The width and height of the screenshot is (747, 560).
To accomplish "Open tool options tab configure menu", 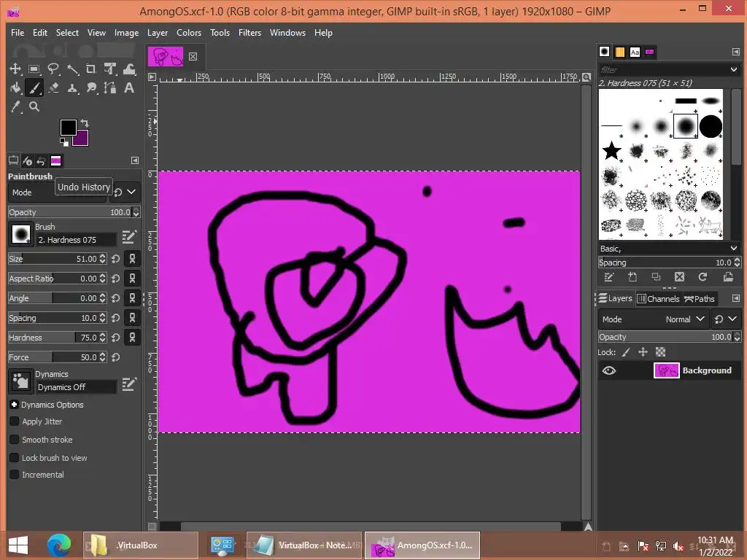I will pyautogui.click(x=135, y=160).
